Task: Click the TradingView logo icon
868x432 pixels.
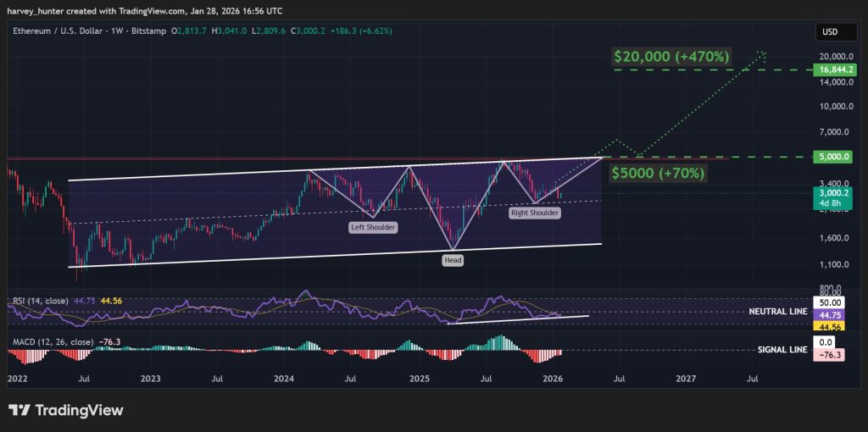Action: pos(19,411)
